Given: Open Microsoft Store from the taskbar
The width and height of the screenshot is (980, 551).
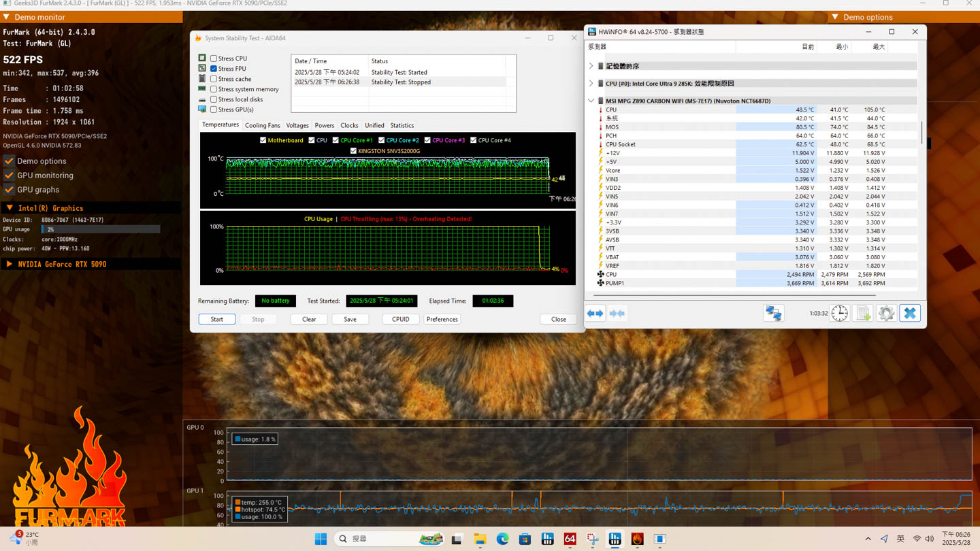Looking at the screenshot, I should [525, 539].
